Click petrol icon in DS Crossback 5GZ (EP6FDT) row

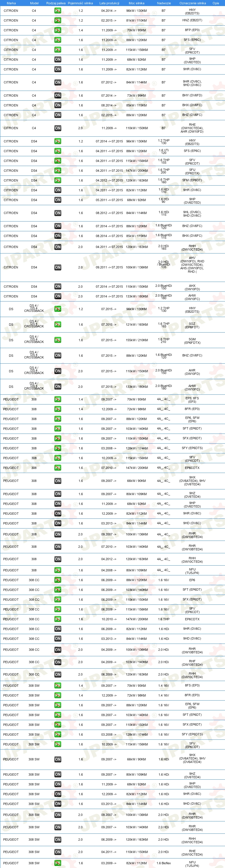[58, 325]
